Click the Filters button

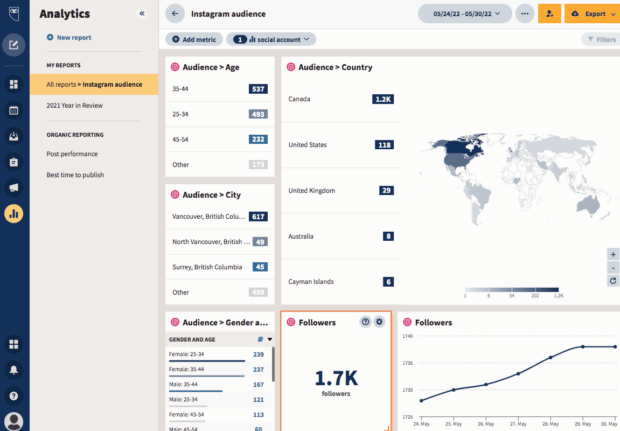(x=600, y=39)
